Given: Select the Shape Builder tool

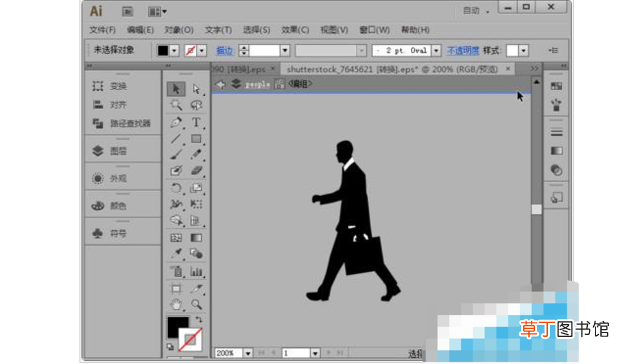Looking at the screenshot, I should click(176, 220).
